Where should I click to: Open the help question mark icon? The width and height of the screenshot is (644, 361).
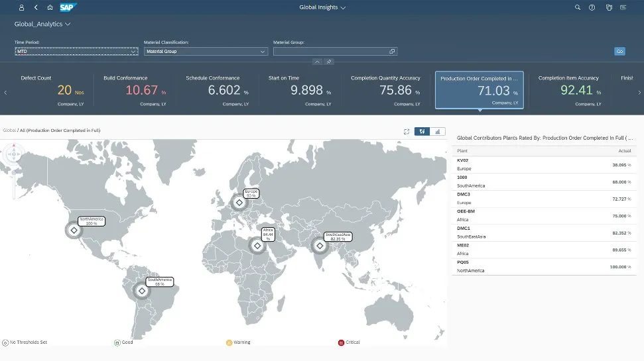click(x=592, y=8)
